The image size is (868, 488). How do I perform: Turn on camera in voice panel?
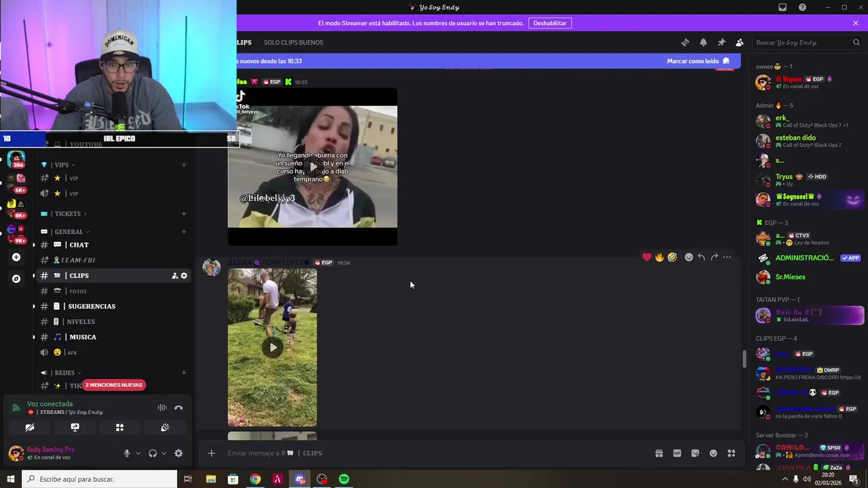click(x=30, y=428)
